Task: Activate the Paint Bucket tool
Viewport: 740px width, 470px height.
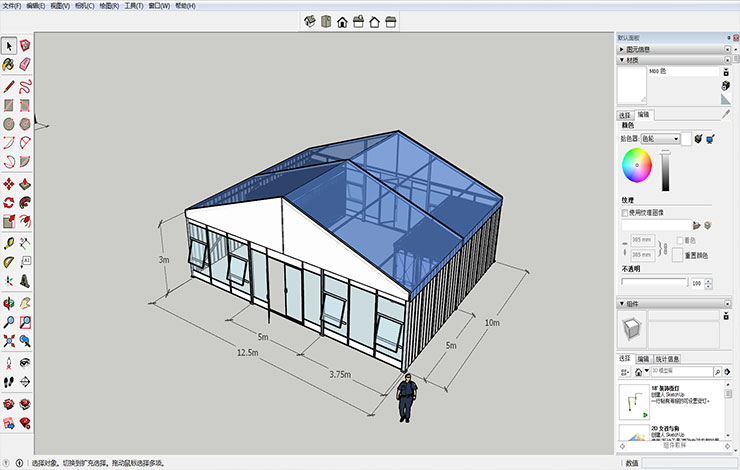Action: [x=8, y=64]
